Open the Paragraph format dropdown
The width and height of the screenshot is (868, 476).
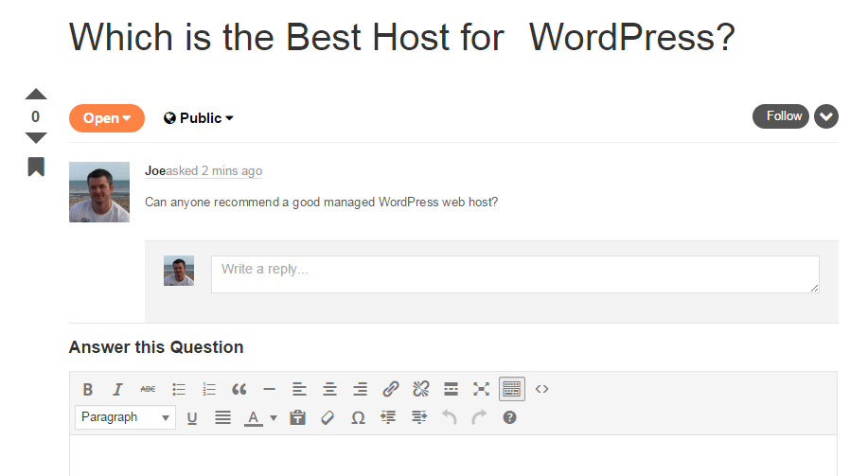click(125, 417)
